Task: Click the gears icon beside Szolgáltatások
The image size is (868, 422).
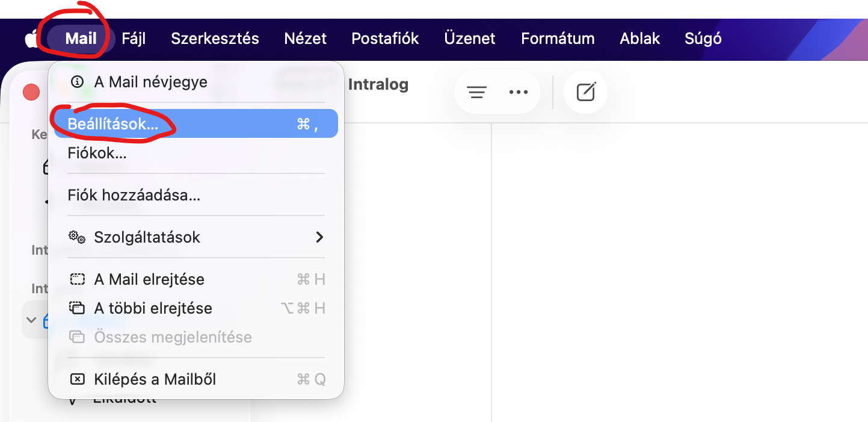Action: pos(77,237)
